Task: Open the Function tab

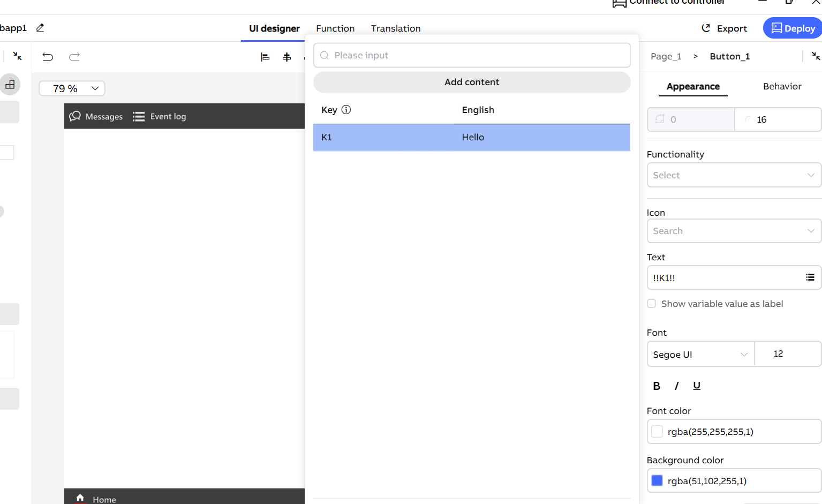Action: tap(335, 28)
